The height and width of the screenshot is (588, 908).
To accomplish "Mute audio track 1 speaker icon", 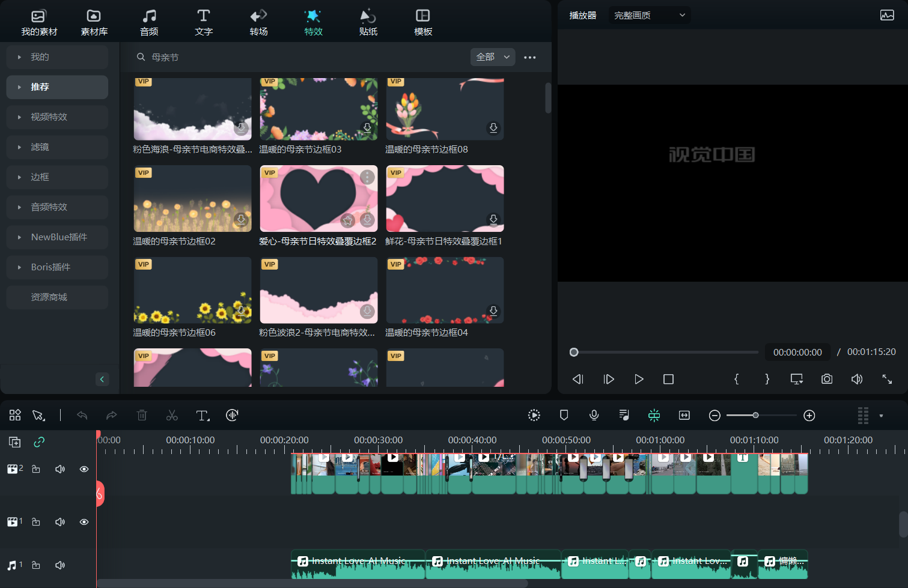I will pyautogui.click(x=60, y=565).
